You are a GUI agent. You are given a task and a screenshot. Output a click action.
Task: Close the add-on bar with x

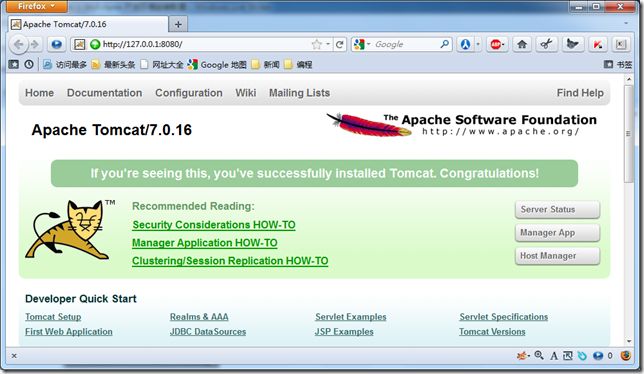click(14, 356)
